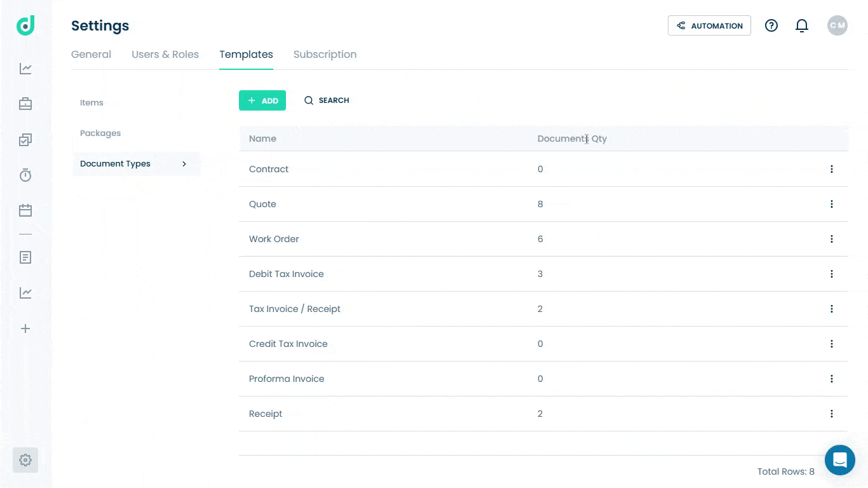Click the Settings page title
This screenshot has height=488, width=868.
click(100, 25)
